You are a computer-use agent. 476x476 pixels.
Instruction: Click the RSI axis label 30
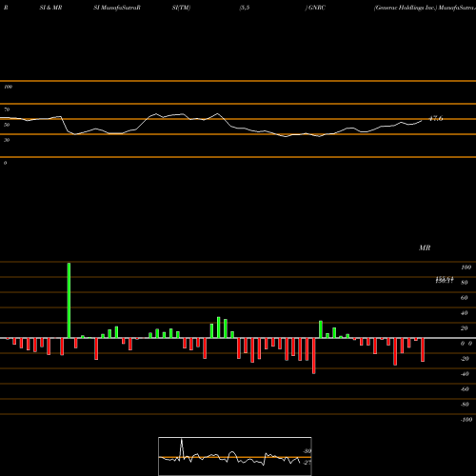coord(7,140)
